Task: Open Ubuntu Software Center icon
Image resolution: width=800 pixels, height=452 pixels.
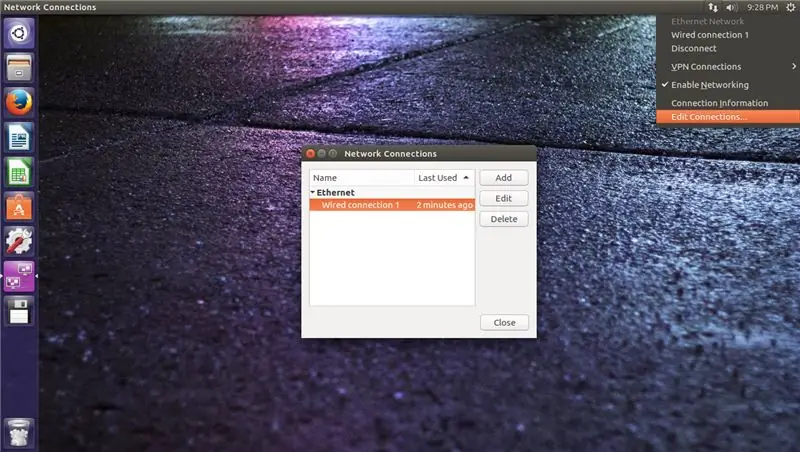Action: 19,207
